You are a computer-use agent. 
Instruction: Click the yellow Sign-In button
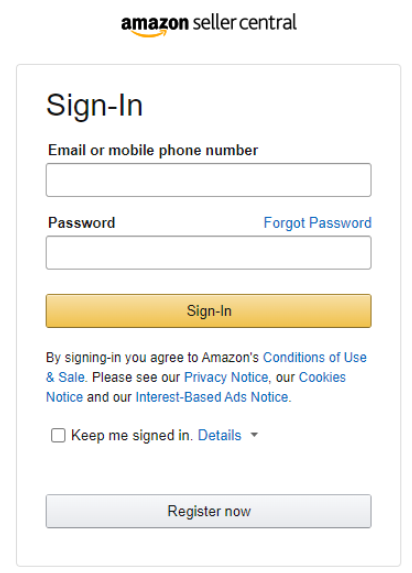pyautogui.click(x=209, y=311)
